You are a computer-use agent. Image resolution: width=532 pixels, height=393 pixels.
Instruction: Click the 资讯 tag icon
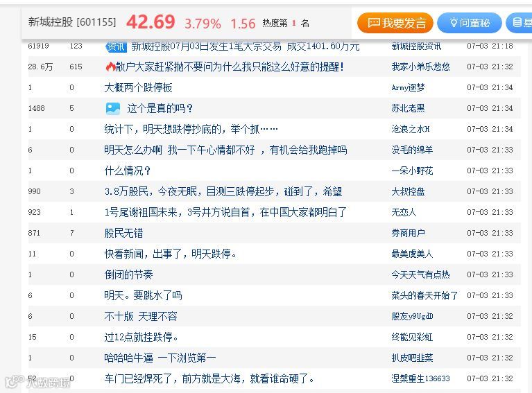tap(116, 47)
